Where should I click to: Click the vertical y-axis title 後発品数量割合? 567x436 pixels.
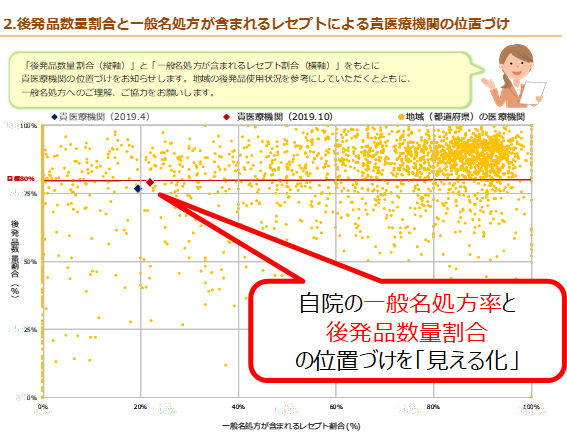coord(15,258)
